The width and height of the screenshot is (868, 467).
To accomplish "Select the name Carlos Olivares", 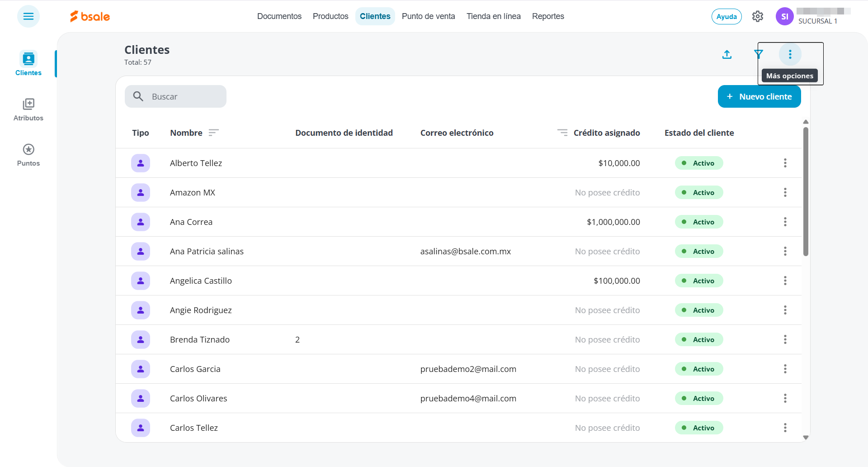I will [198, 398].
